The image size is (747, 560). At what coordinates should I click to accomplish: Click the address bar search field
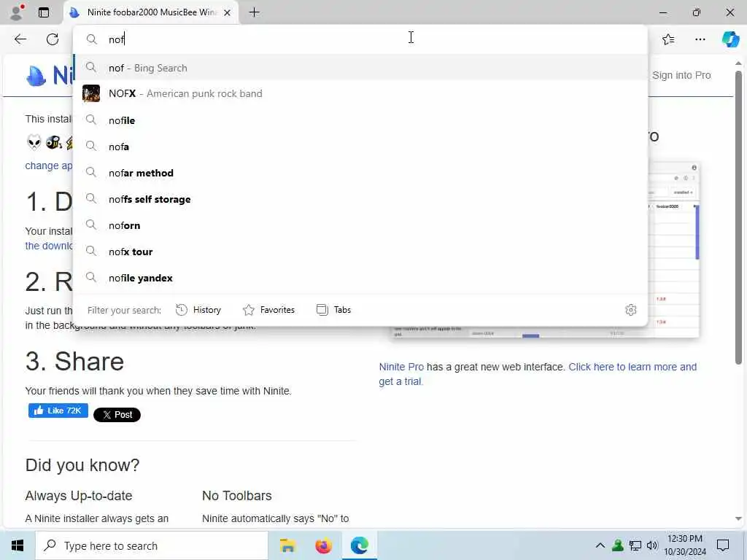point(360,39)
